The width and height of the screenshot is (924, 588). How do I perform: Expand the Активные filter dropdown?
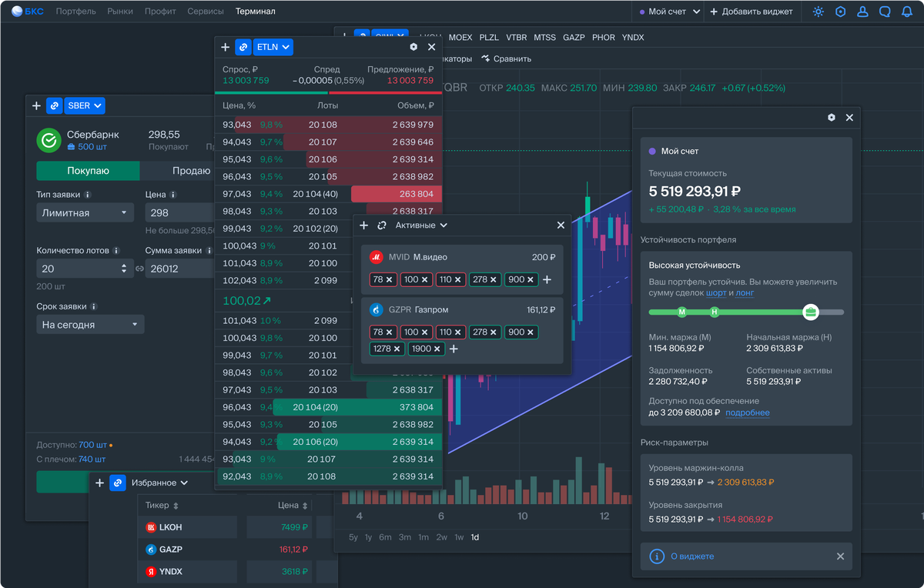[x=421, y=226]
